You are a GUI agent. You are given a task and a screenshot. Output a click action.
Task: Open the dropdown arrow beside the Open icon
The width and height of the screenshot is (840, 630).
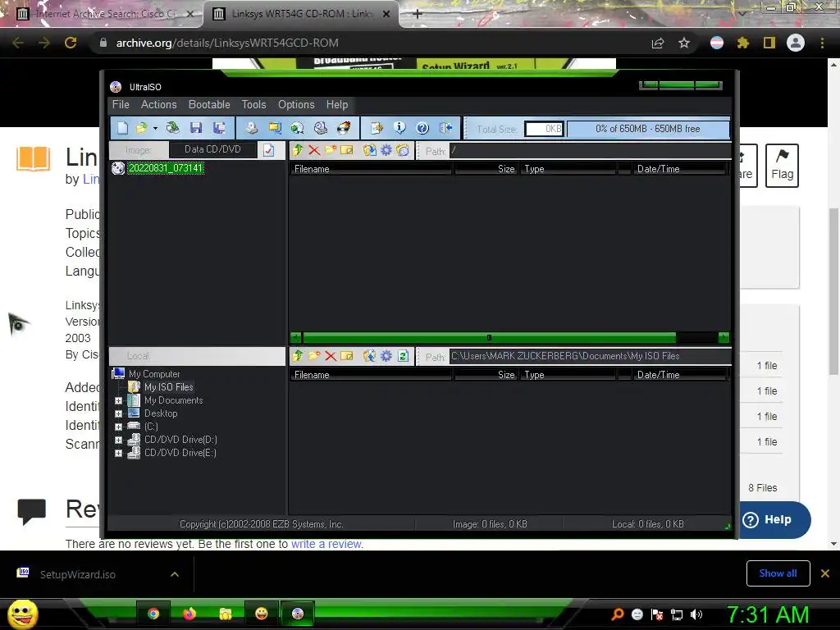155,129
